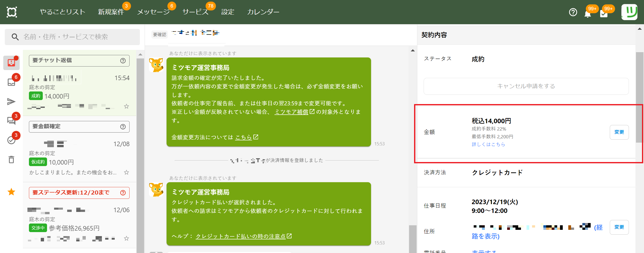
Task: Focus the 名前・住所・サービスで検索 field
Action: click(x=72, y=37)
